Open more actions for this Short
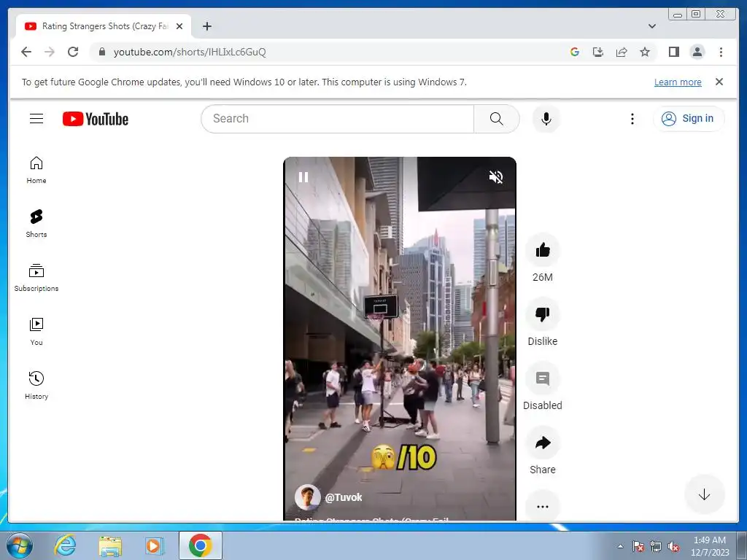 (543, 507)
